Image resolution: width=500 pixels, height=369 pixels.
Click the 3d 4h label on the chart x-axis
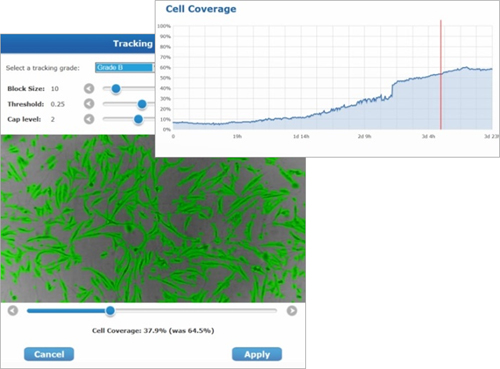tap(428, 136)
